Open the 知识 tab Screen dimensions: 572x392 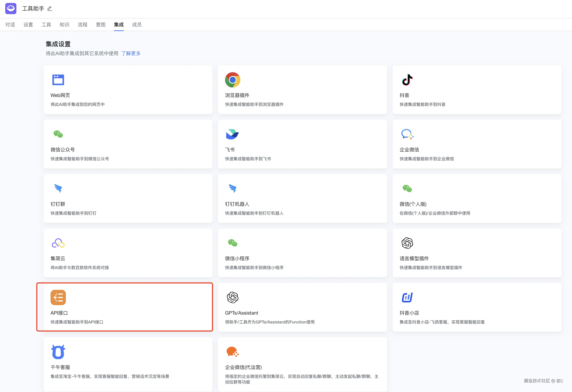click(x=64, y=25)
